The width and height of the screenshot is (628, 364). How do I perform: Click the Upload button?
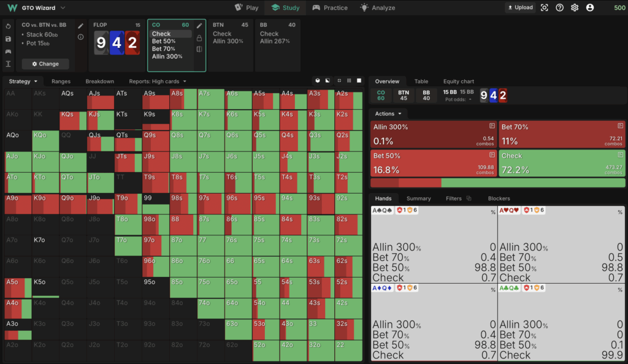(520, 8)
